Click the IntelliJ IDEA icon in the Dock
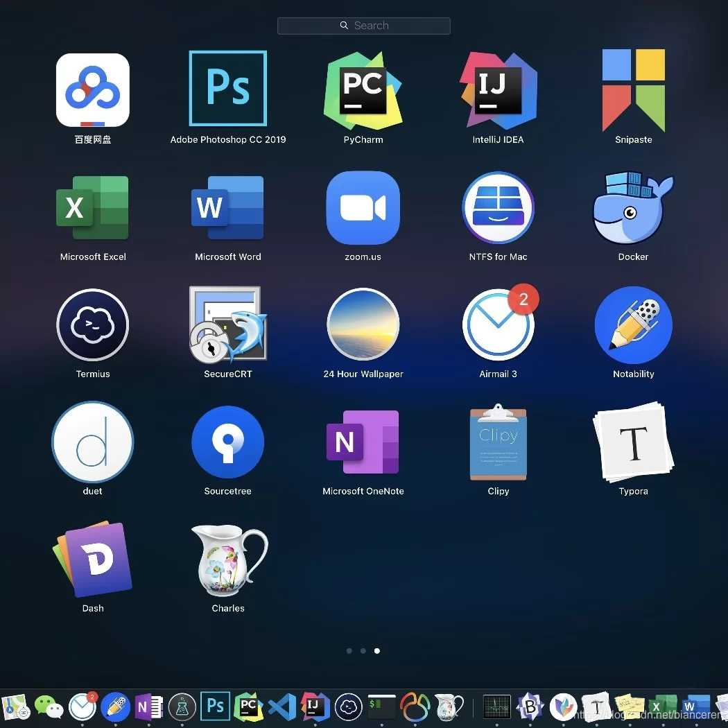The width and height of the screenshot is (728, 728). pos(315,707)
